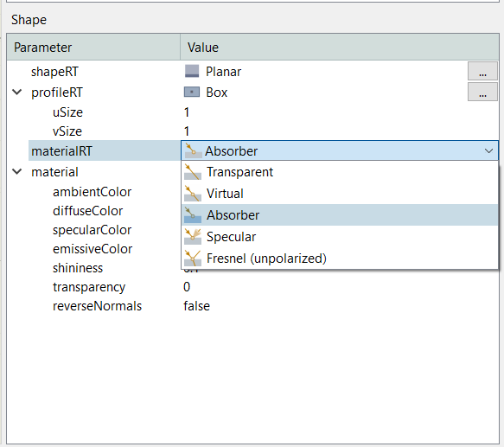Select the emissiveColor parameter
Viewport: 504px width, 447px height.
(x=93, y=249)
